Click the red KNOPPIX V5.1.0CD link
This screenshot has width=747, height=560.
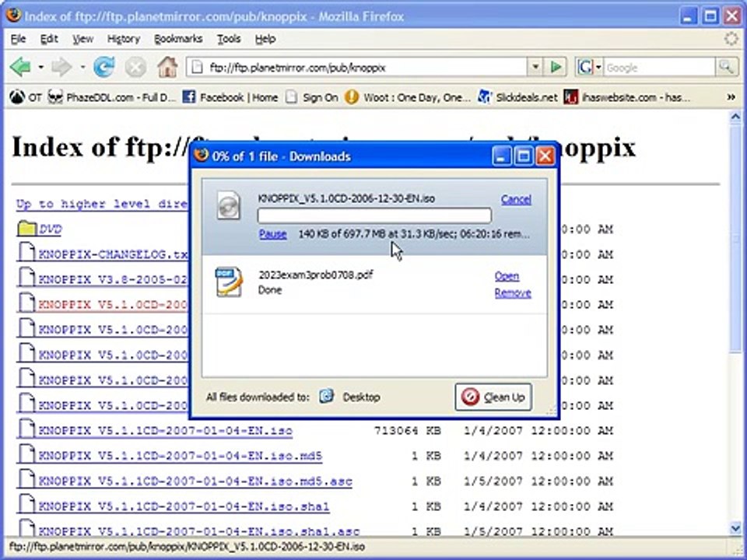113,305
